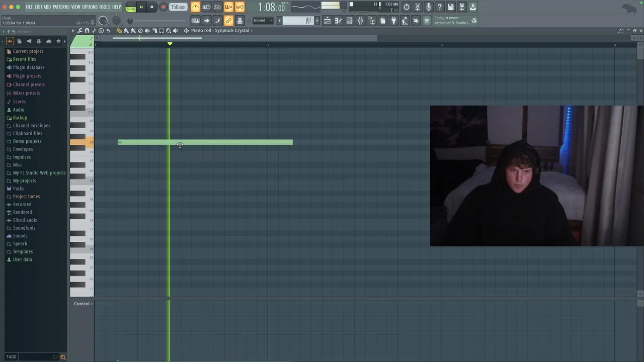The width and height of the screenshot is (644, 362).
Task: Open the EDIT menu
Action: pos(38,7)
